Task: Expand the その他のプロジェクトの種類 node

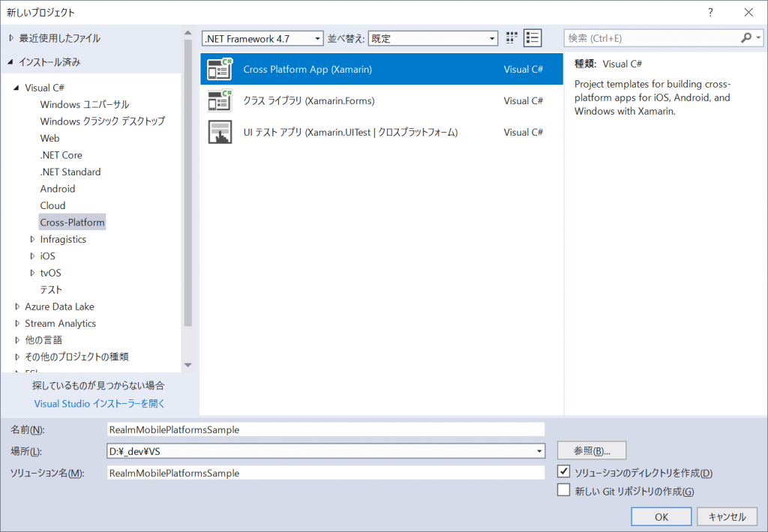Action: [x=17, y=357]
